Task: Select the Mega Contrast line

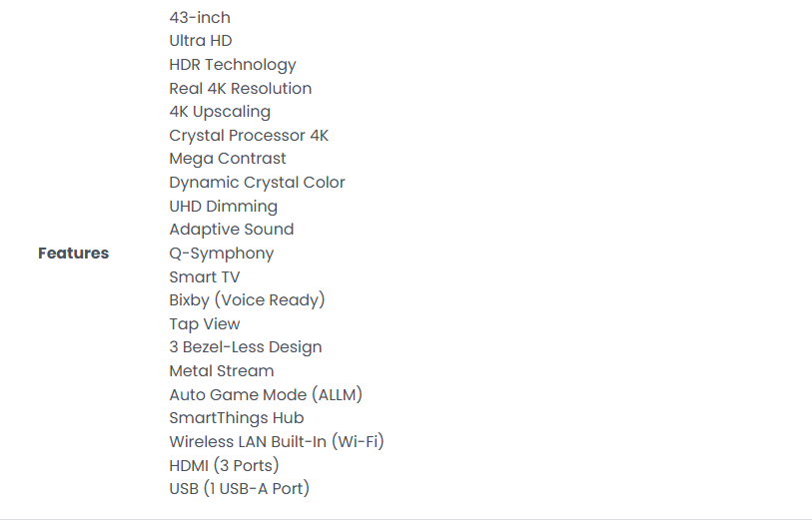Action: [228, 159]
